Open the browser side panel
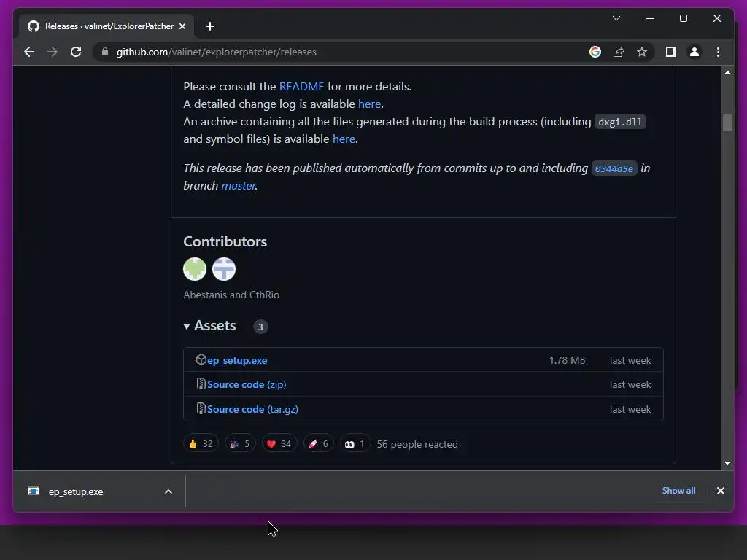 click(x=671, y=52)
